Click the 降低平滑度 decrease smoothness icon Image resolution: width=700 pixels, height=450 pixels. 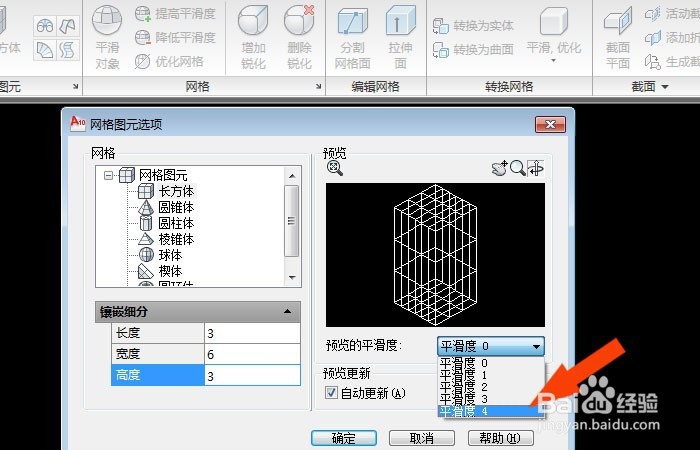[143, 38]
